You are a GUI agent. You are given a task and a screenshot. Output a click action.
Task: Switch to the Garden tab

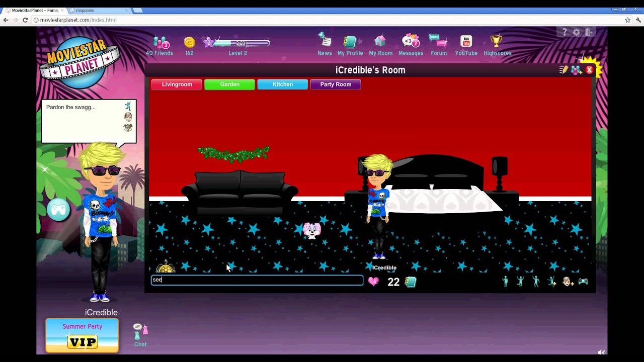click(229, 84)
